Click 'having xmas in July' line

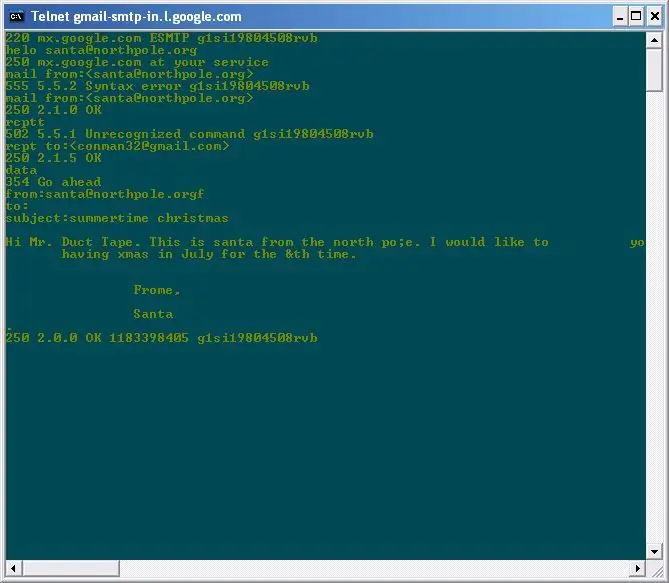(209, 254)
